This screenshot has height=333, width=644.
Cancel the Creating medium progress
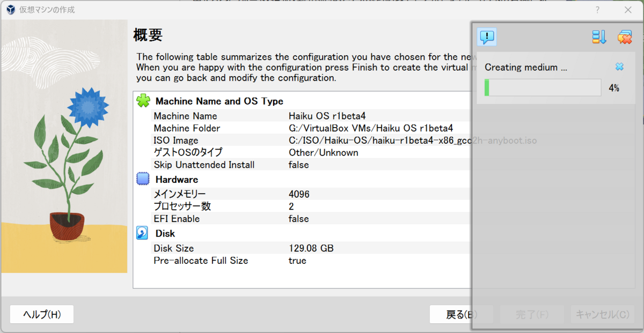coord(619,67)
